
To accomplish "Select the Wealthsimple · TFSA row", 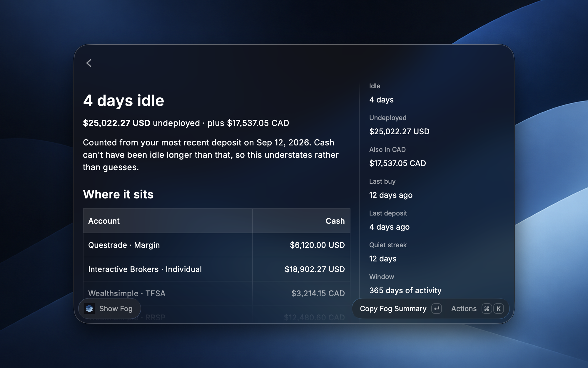I will 217,293.
